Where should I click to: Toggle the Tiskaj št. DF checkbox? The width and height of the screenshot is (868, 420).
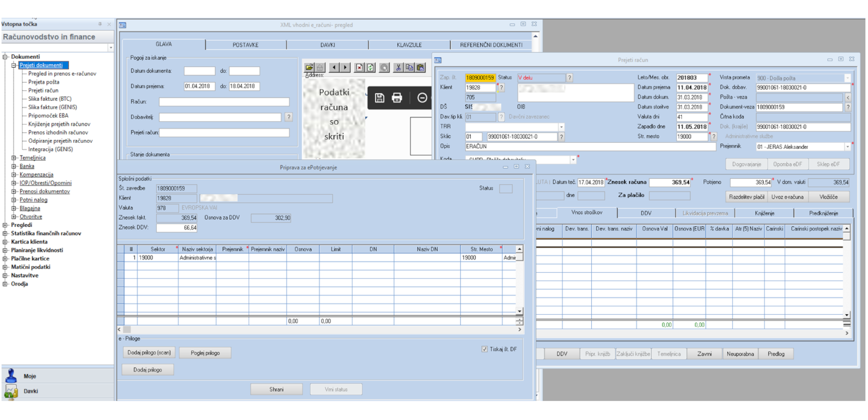(484, 349)
